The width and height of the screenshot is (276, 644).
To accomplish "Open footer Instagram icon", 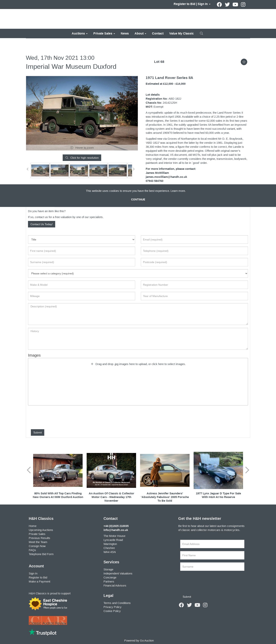I will pyautogui.click(x=205, y=605).
